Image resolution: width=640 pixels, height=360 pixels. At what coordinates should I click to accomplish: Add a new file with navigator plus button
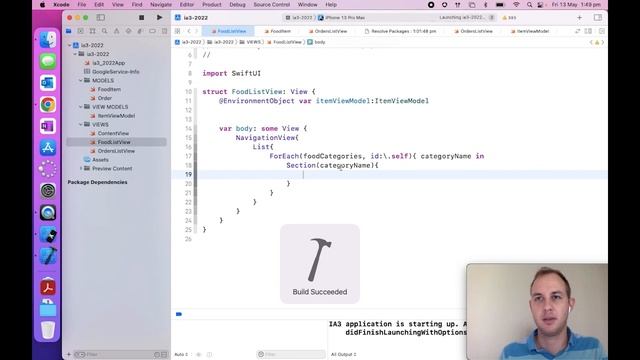(x=69, y=354)
